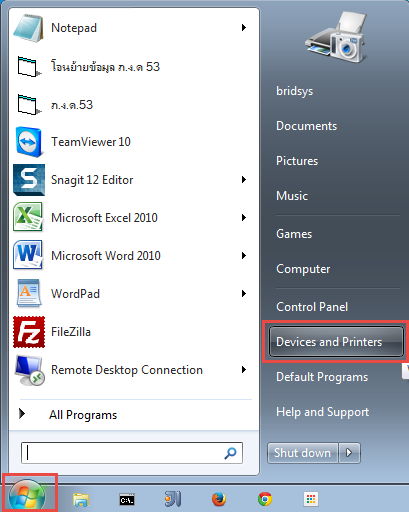This screenshot has width=409, height=512.
Task: Click the printer and camera user picture
Action: [x=337, y=37]
